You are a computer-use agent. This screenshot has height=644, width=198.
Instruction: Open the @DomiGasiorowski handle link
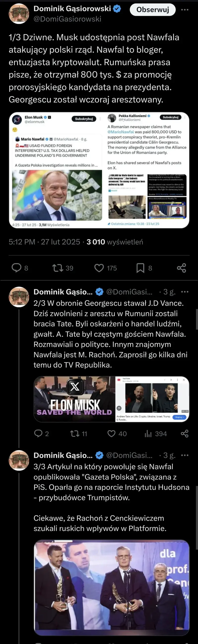point(67,19)
